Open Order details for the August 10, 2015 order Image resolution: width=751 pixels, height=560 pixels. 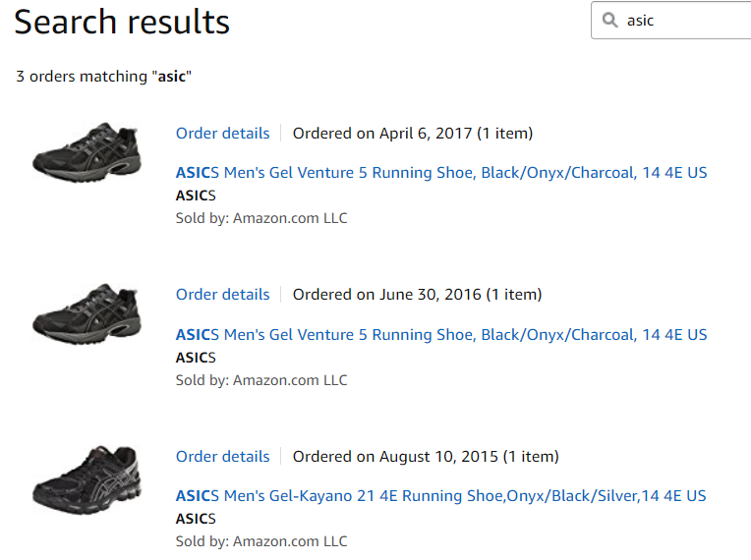[x=222, y=456]
